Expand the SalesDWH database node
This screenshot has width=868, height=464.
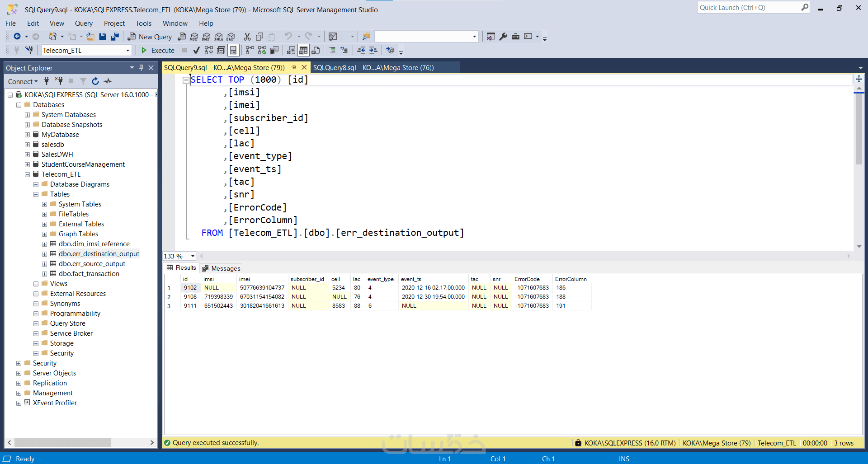[x=27, y=155]
